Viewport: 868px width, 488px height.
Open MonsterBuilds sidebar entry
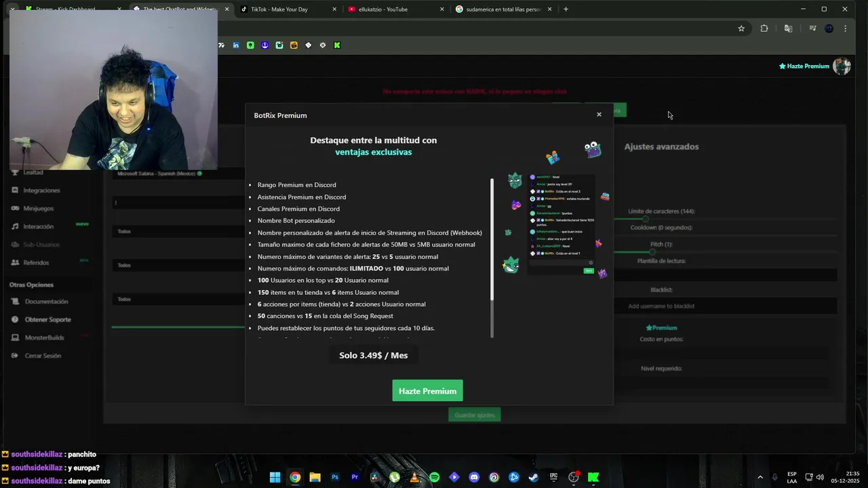[45, 338]
